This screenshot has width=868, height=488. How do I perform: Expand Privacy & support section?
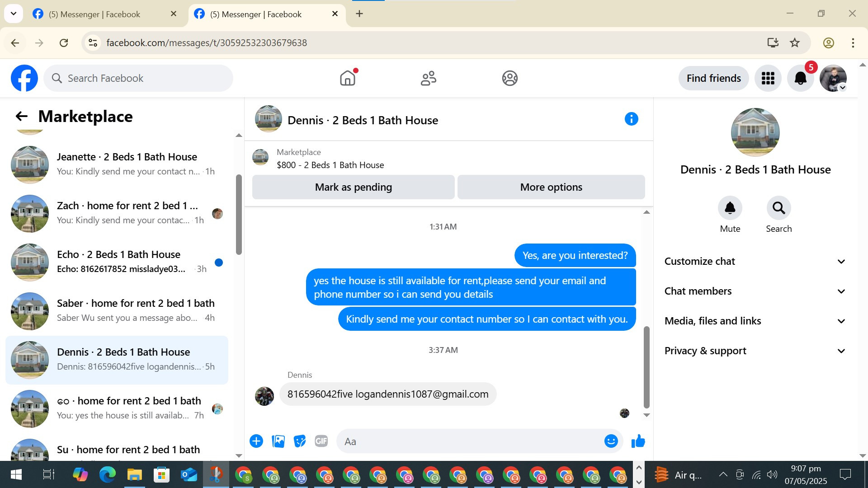[755, 351]
